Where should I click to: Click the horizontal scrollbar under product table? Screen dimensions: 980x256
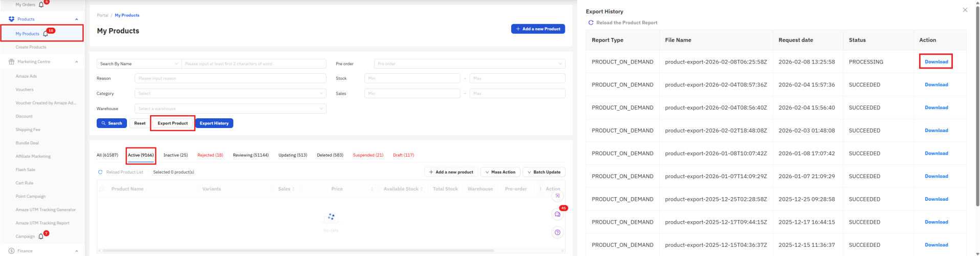coord(297,251)
